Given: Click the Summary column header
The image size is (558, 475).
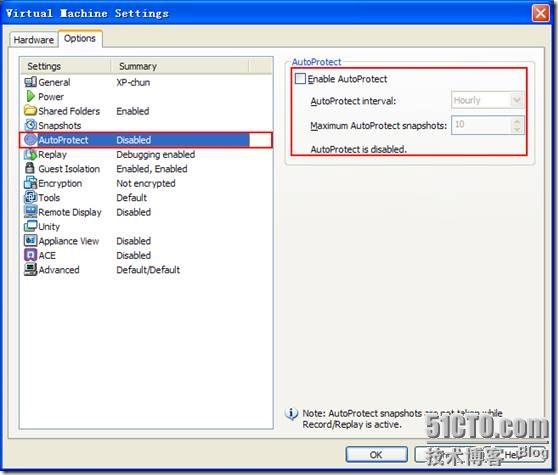Looking at the screenshot, I should (x=179, y=66).
